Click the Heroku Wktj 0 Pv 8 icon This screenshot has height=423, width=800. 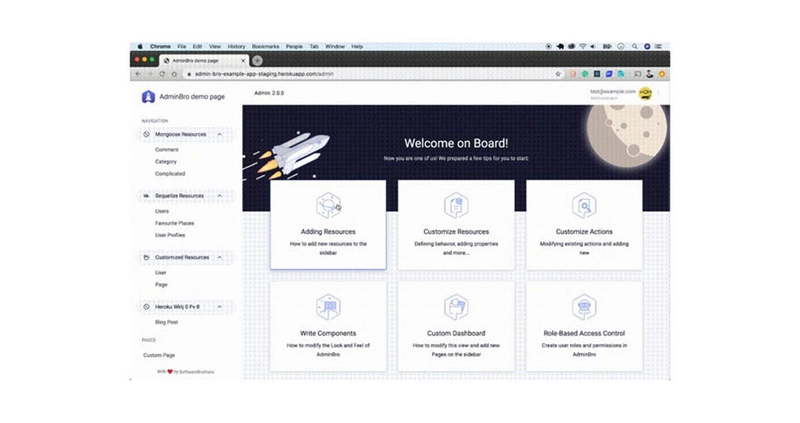coord(146,307)
